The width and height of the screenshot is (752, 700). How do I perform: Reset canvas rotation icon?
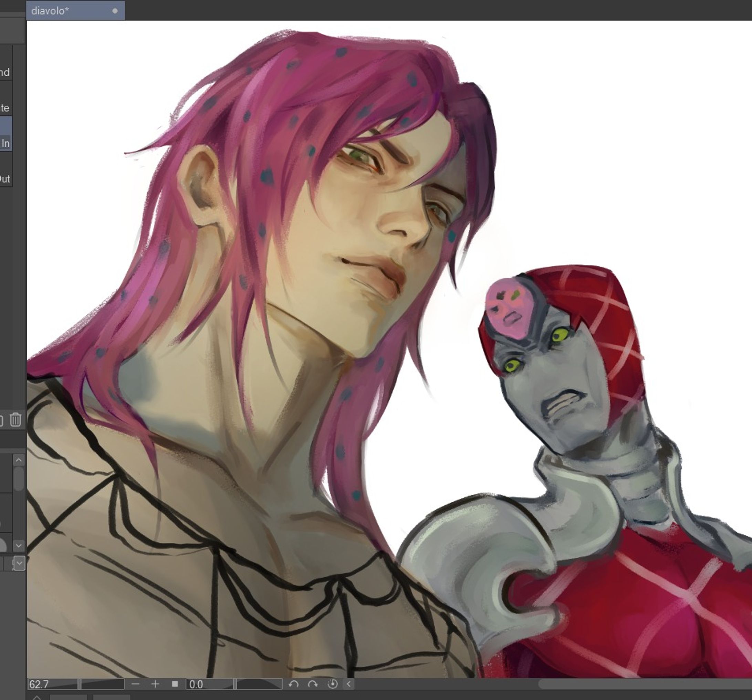[333, 684]
